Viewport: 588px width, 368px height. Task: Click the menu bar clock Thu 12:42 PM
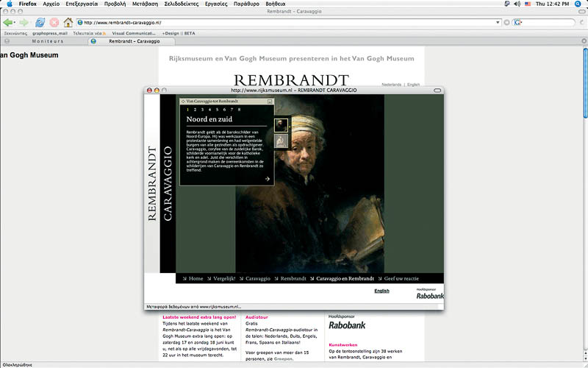[553, 4]
